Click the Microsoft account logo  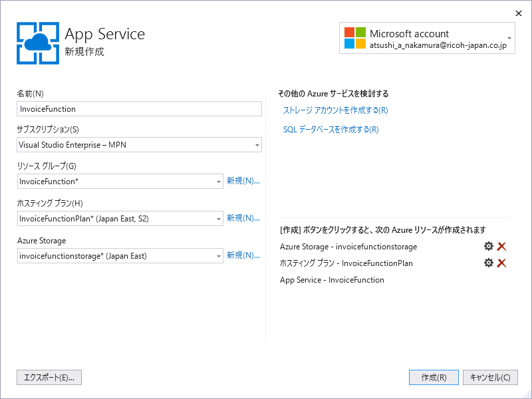point(355,38)
